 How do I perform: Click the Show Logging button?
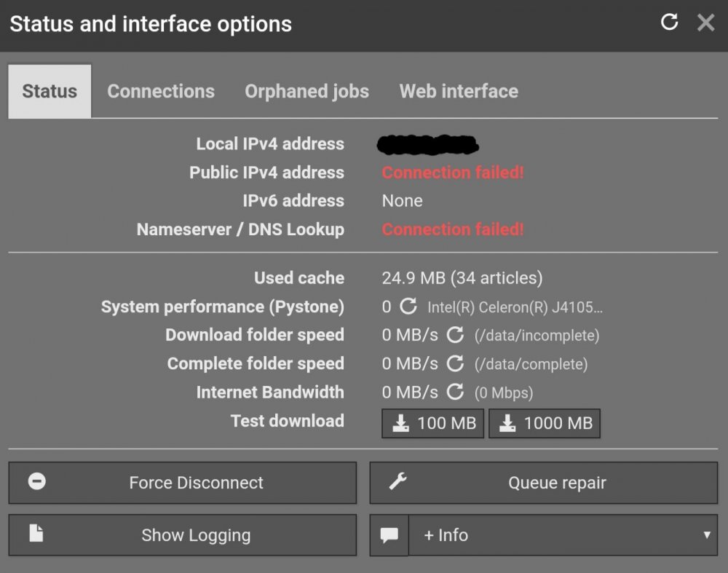pyautogui.click(x=183, y=535)
